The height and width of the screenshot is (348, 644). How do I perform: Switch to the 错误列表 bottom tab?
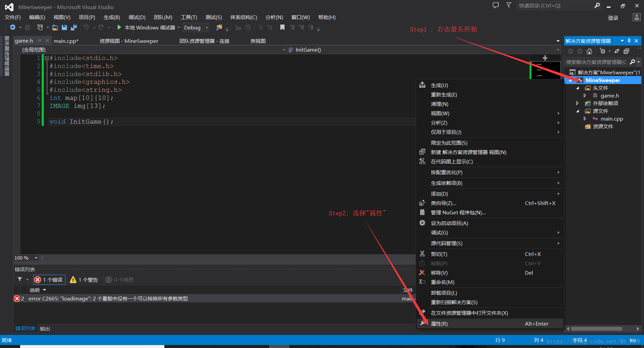[25, 329]
